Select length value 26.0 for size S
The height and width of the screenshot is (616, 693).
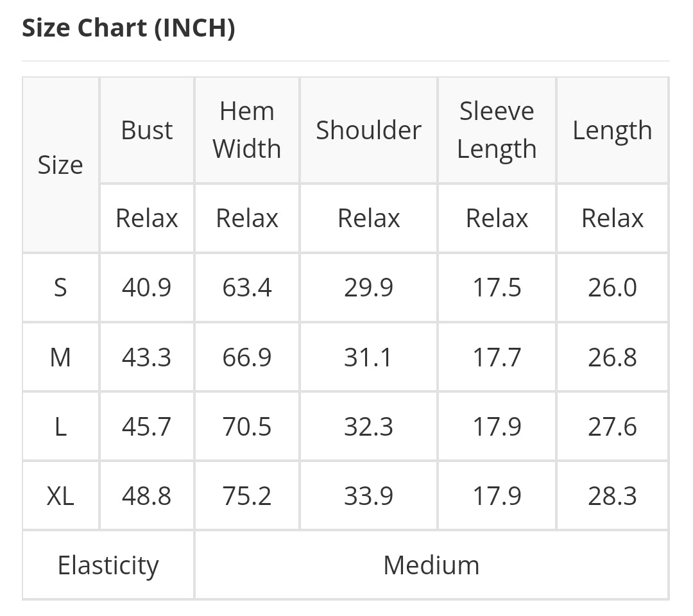[x=612, y=287]
